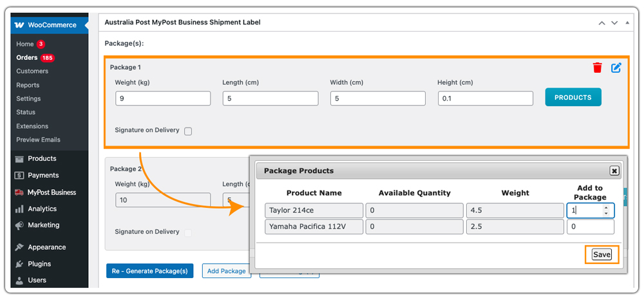The height and width of the screenshot is (300, 644).
Task: Click the WooCommerce logo icon
Action: [x=19, y=25]
